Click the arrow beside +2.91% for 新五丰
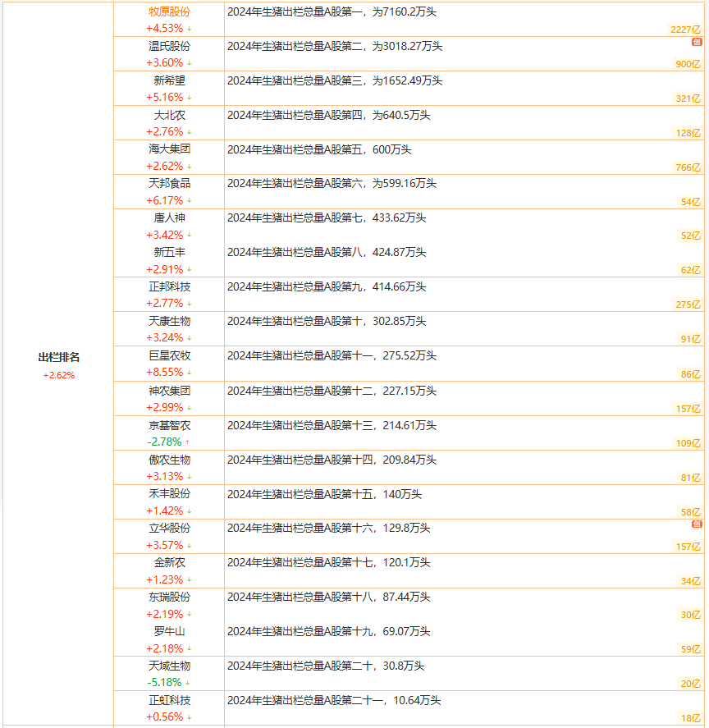 (x=189, y=270)
